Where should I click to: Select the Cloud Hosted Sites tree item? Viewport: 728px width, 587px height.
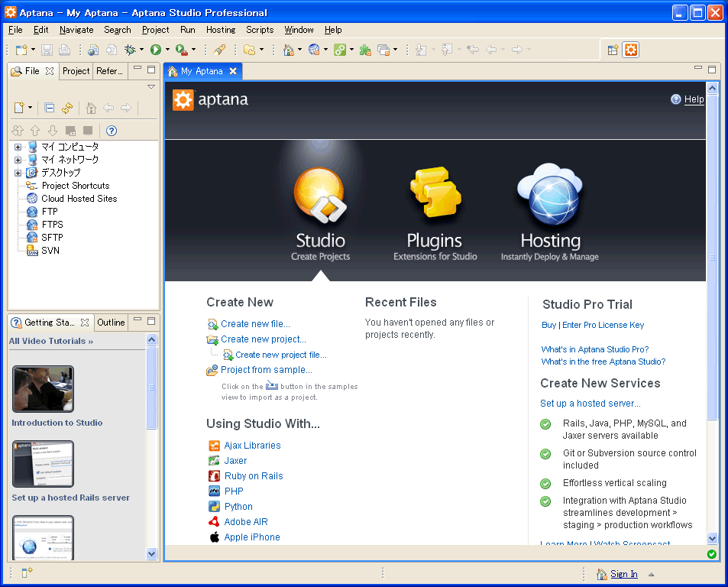click(x=79, y=199)
